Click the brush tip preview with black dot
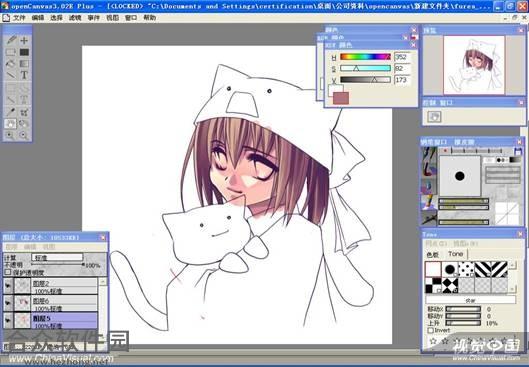The width and height of the screenshot is (529, 367). [x=460, y=176]
